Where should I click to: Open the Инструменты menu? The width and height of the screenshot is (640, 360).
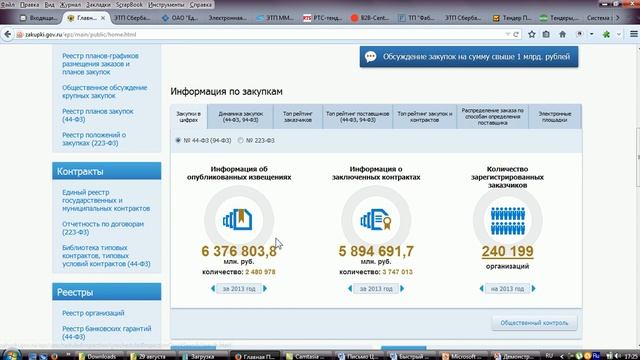[166, 5]
